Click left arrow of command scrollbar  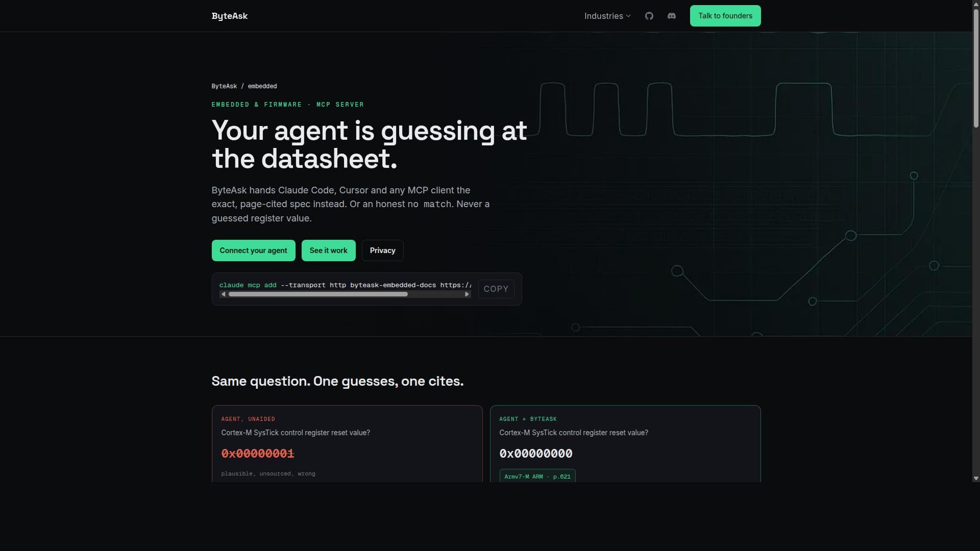click(223, 294)
